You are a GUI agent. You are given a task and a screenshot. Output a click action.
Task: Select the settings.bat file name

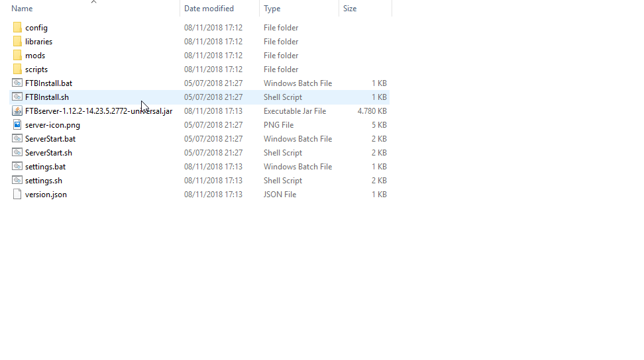click(45, 167)
